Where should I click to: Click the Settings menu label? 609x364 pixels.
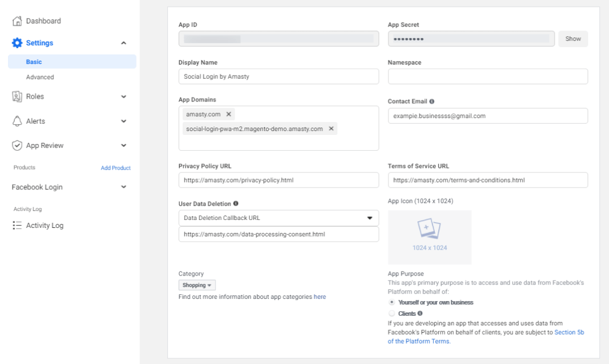[x=40, y=43]
